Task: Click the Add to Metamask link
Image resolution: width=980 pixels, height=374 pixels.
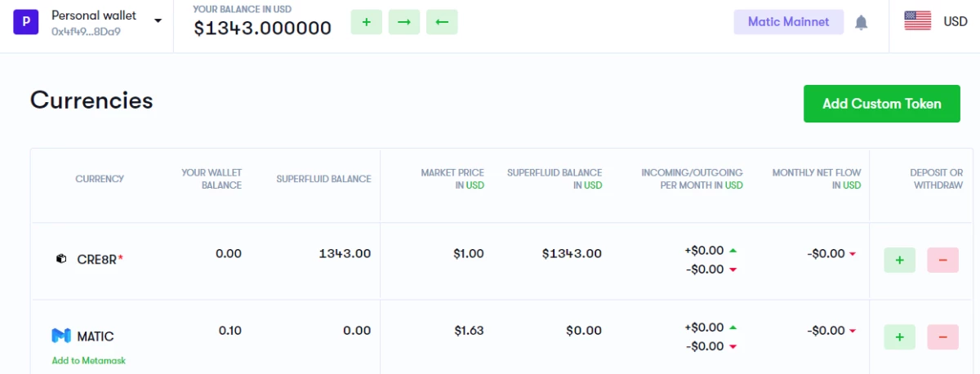Action: (x=89, y=360)
